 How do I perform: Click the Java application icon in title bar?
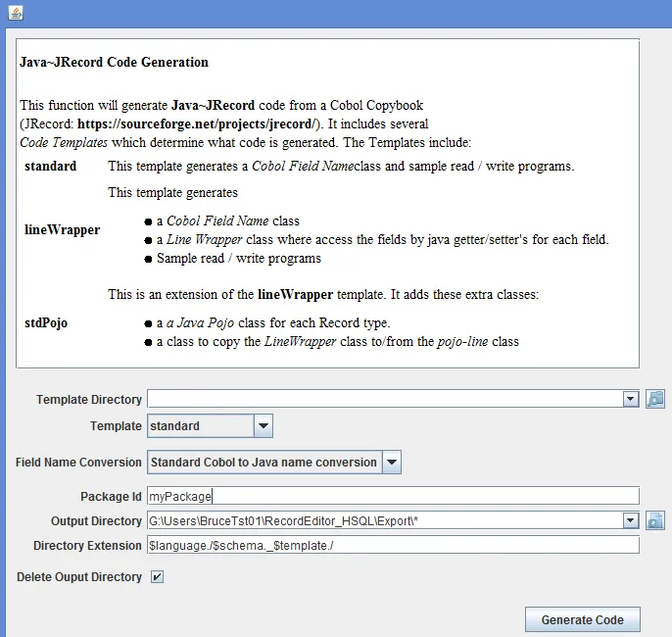(x=16, y=13)
